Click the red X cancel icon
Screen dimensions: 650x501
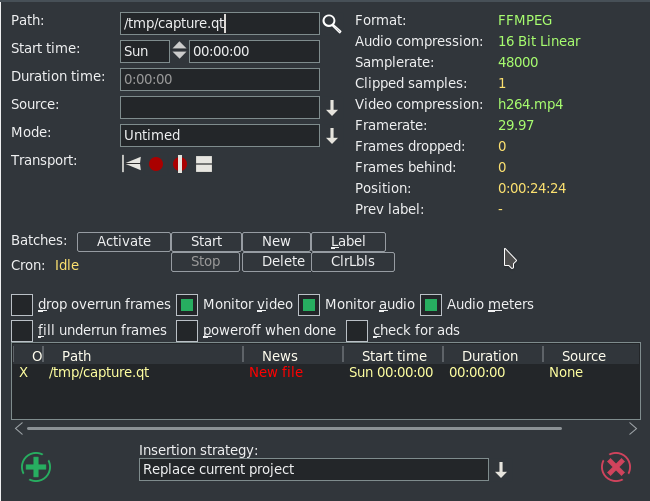pyautogui.click(x=616, y=467)
